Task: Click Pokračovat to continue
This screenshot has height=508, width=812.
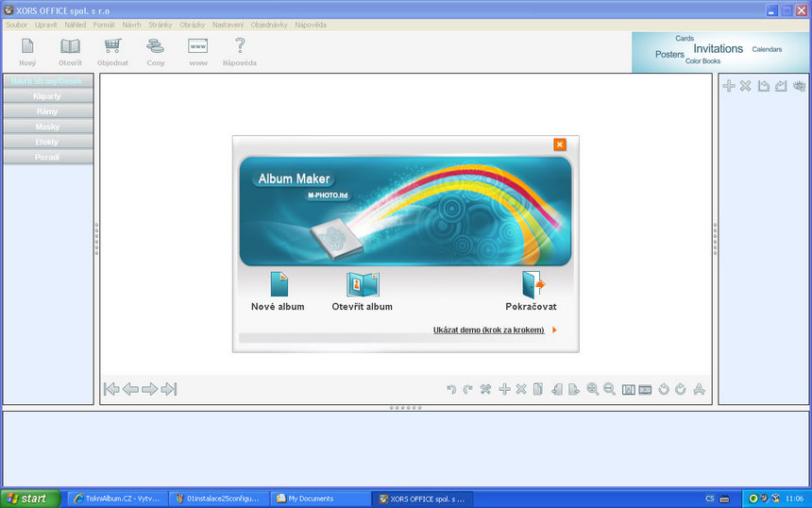Action: pos(531,292)
